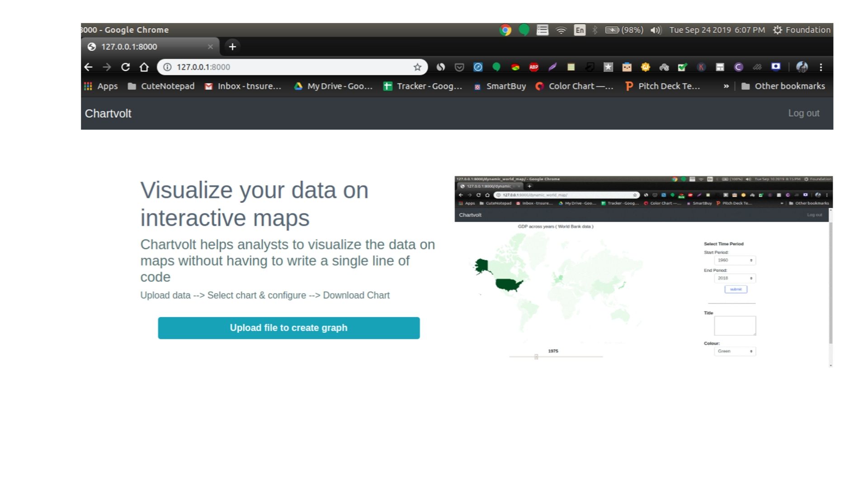Click the Adblock Plus extension icon
This screenshot has height=488, width=868.
[533, 67]
